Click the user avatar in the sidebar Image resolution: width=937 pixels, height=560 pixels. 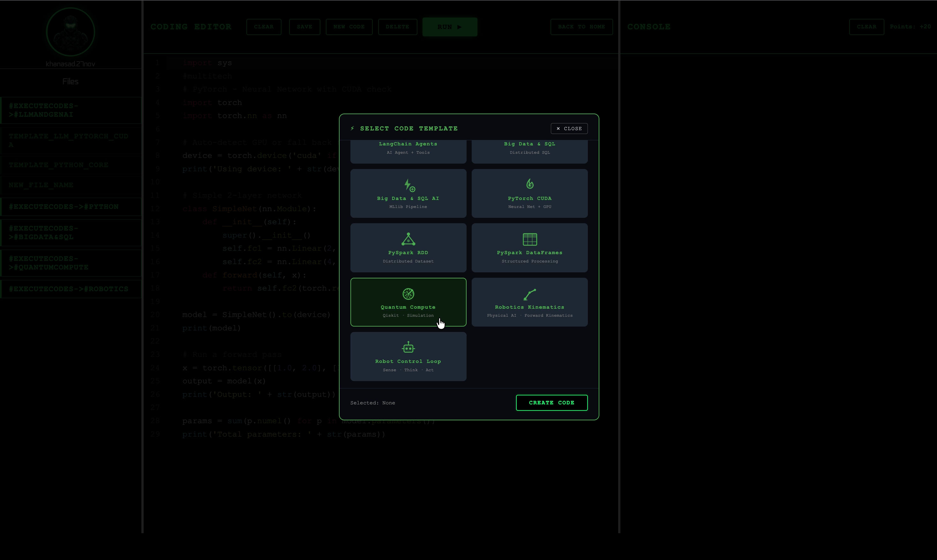point(70,32)
